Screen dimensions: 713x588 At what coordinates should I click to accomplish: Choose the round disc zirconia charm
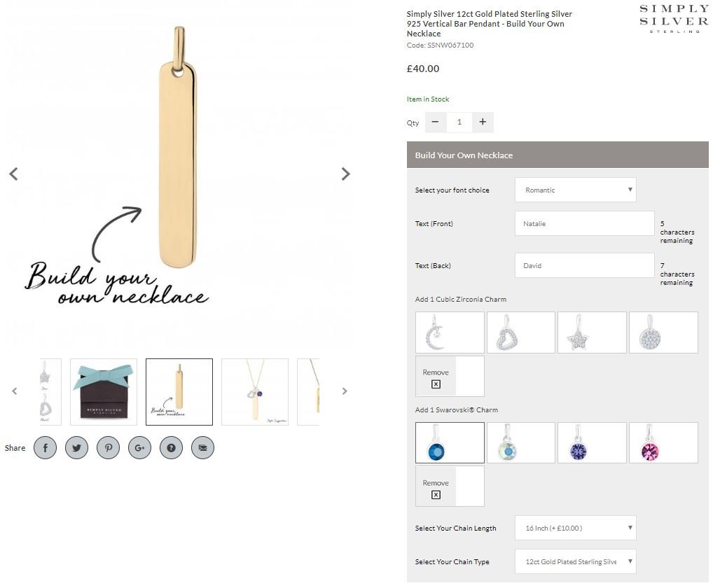[x=663, y=332]
